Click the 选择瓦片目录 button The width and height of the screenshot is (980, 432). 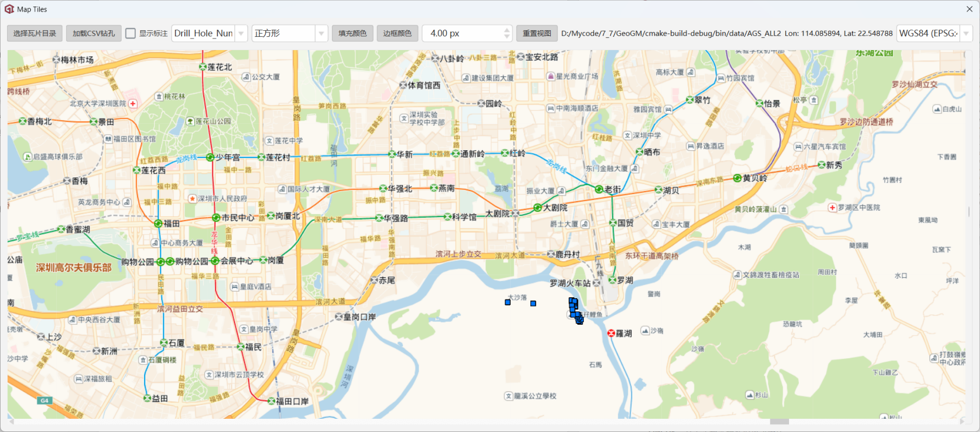(x=35, y=34)
